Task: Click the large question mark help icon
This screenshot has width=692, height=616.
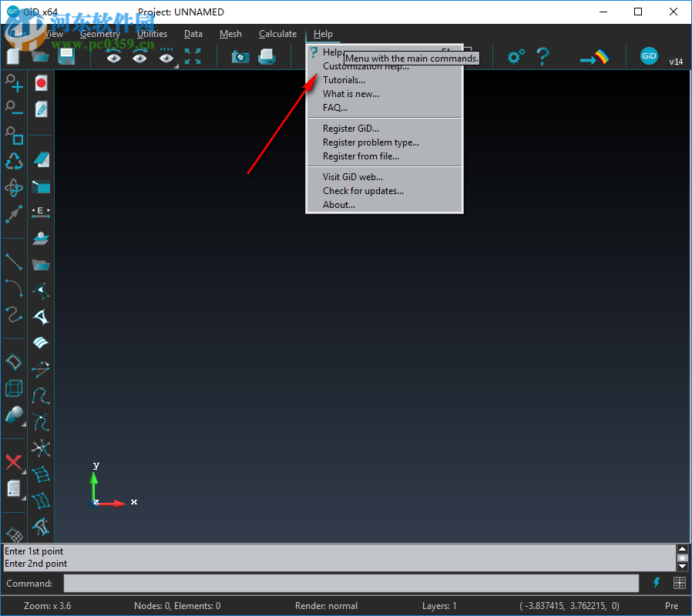Action: tap(543, 56)
